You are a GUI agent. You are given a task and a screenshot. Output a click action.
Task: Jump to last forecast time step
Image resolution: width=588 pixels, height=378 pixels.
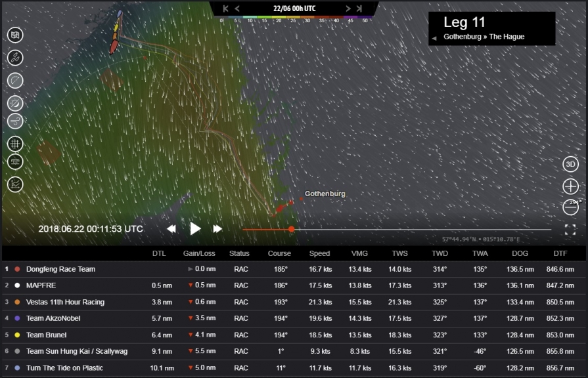[359, 9]
